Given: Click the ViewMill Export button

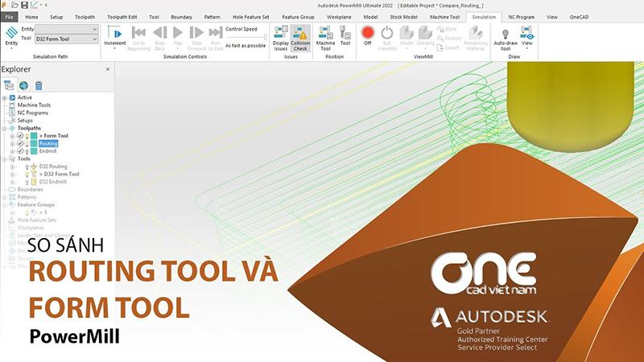Looking at the screenshot, I should (x=448, y=47).
